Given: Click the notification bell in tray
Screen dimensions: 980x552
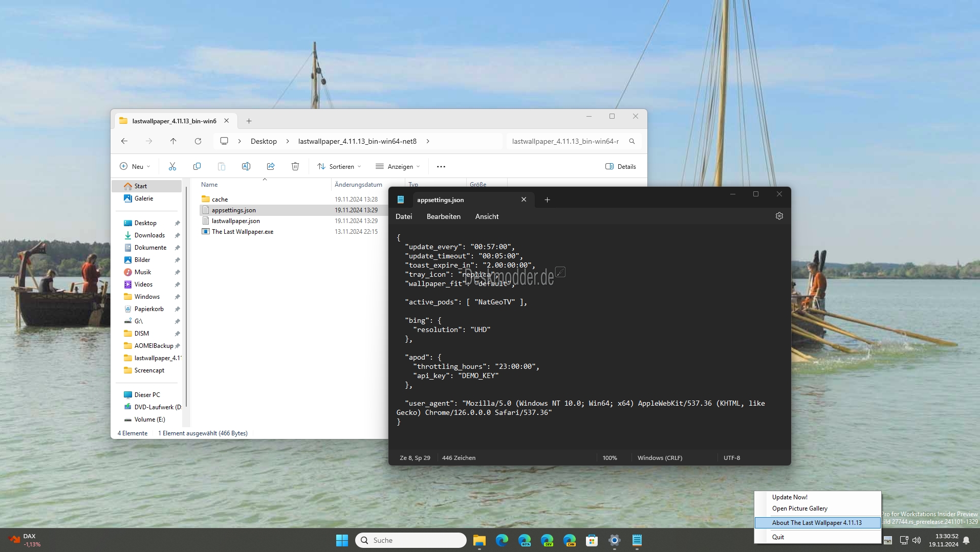Looking at the screenshot, I should [966, 540].
